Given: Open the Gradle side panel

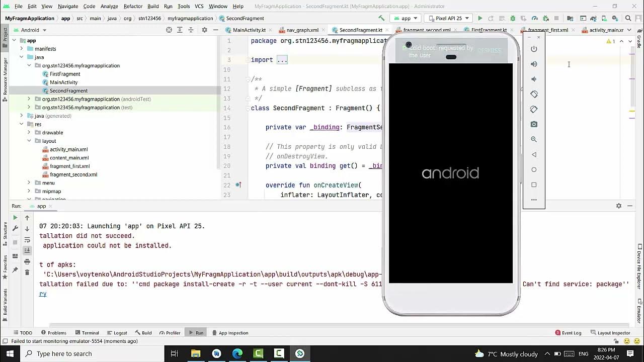Looking at the screenshot, I should click(639, 38).
